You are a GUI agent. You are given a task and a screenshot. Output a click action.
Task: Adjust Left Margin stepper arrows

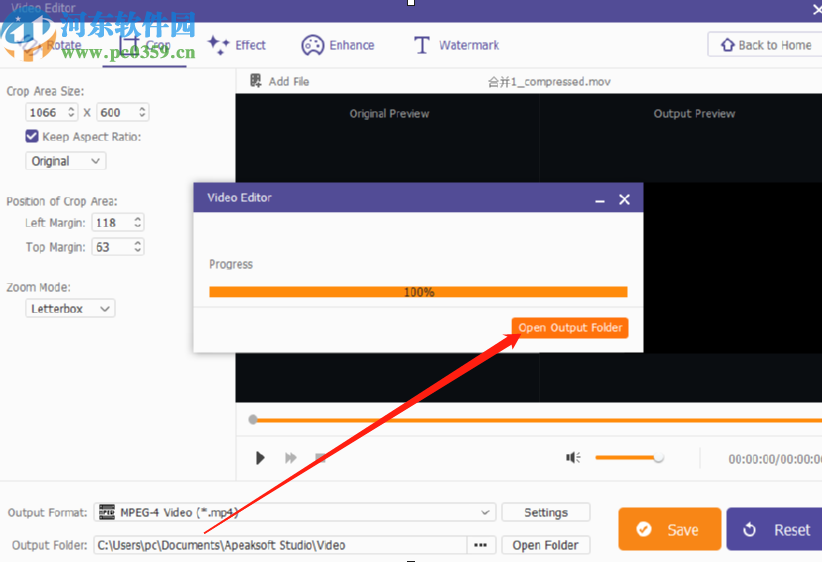click(137, 222)
